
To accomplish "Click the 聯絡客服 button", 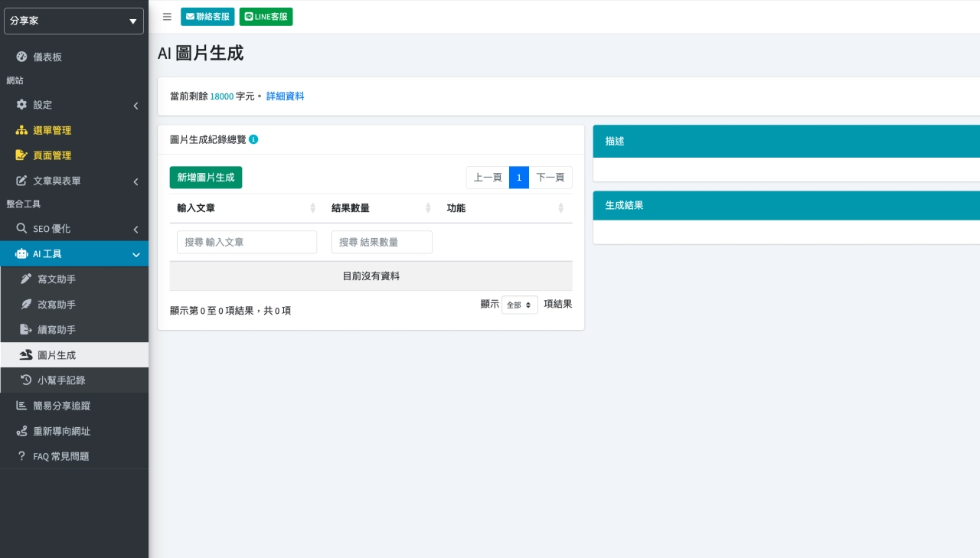I will [207, 16].
